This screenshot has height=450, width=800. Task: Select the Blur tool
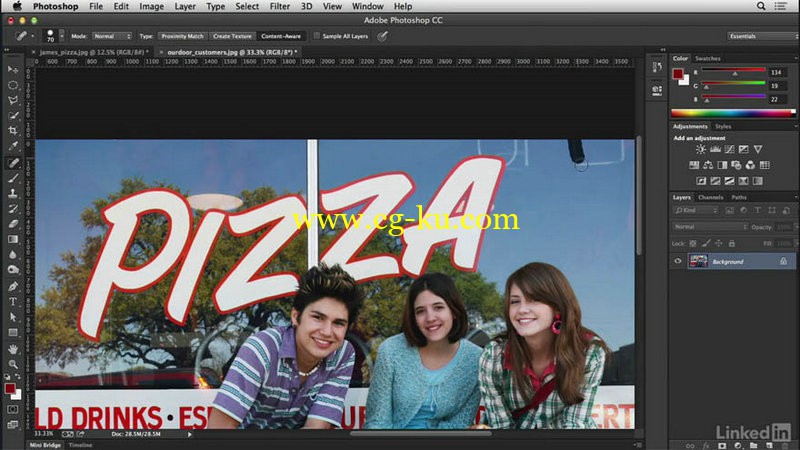[x=13, y=255]
